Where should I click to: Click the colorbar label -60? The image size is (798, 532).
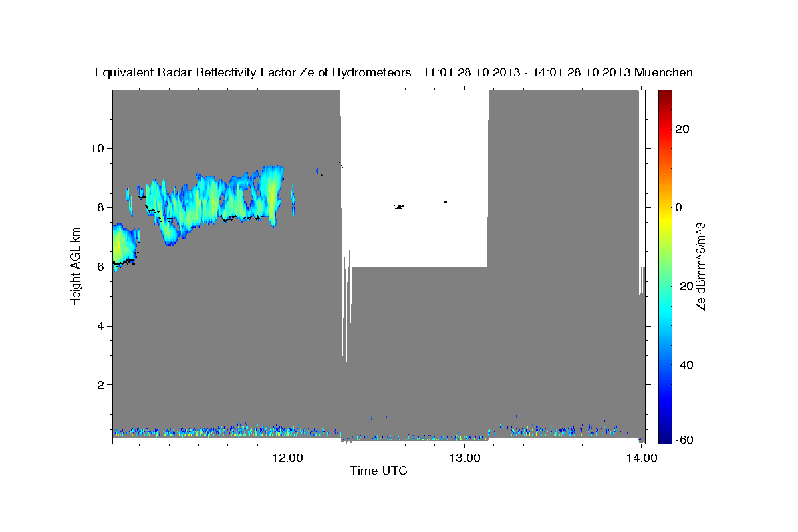(685, 440)
